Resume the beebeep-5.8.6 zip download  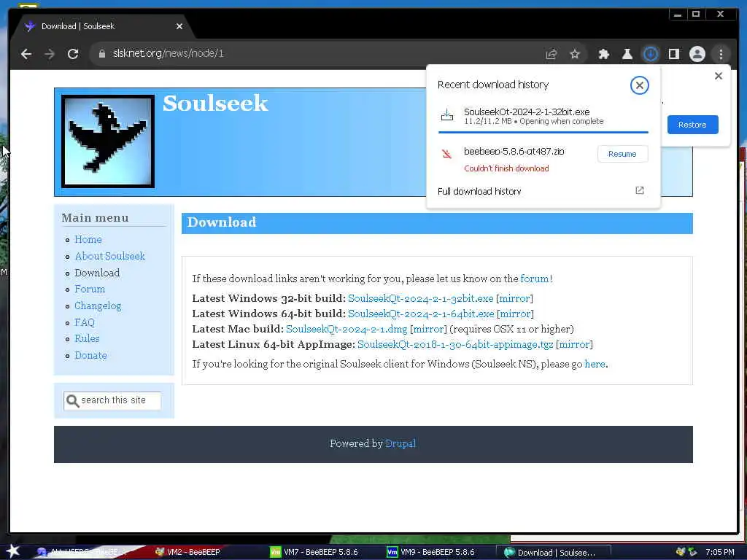pos(622,154)
